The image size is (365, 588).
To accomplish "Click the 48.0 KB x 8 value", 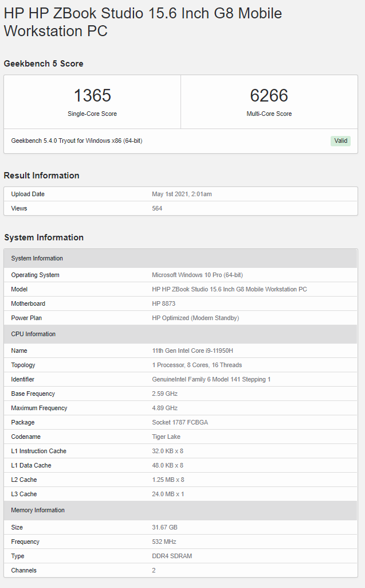I will [x=167, y=465].
